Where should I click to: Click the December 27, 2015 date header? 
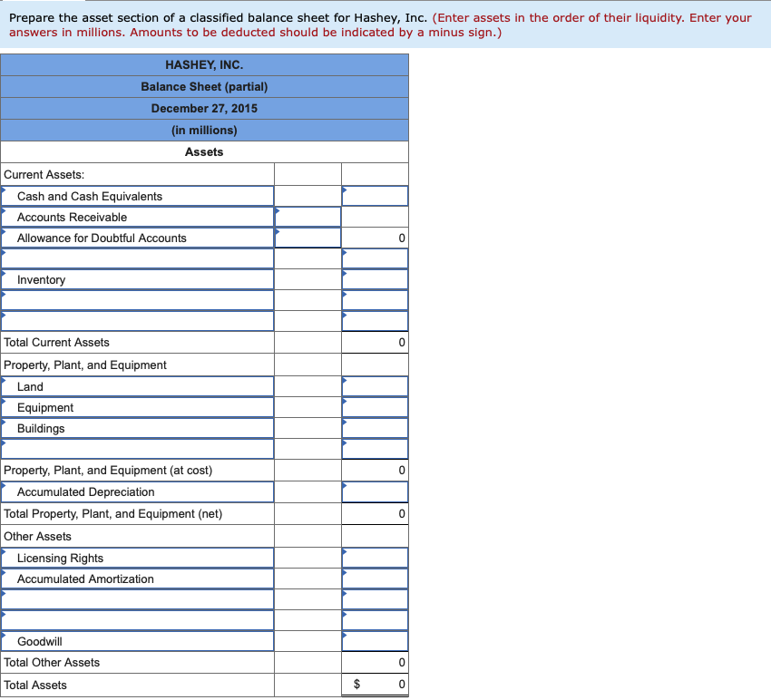click(x=204, y=108)
